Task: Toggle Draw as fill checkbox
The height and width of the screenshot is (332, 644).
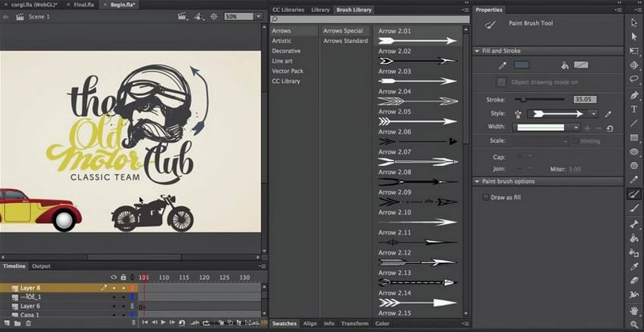Action: 486,197
